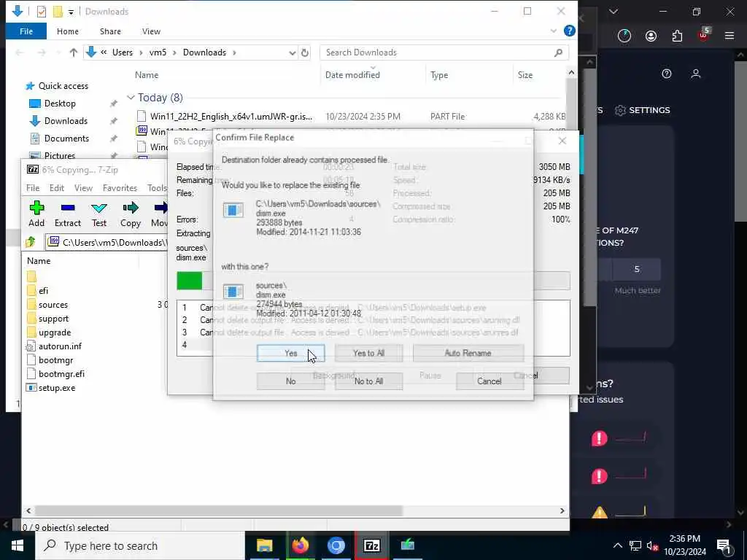This screenshot has width=747, height=560.
Task: Open Windows Start menu
Action: point(18,545)
